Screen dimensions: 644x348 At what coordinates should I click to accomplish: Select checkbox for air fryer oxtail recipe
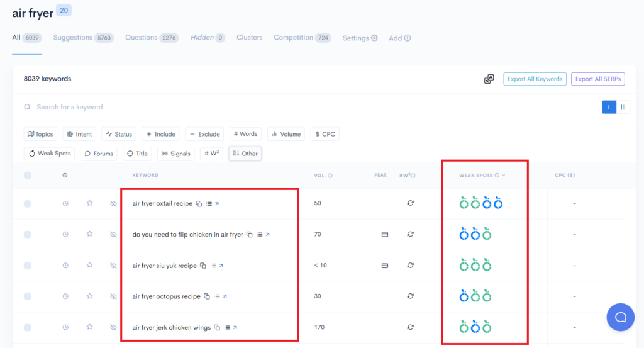28,204
